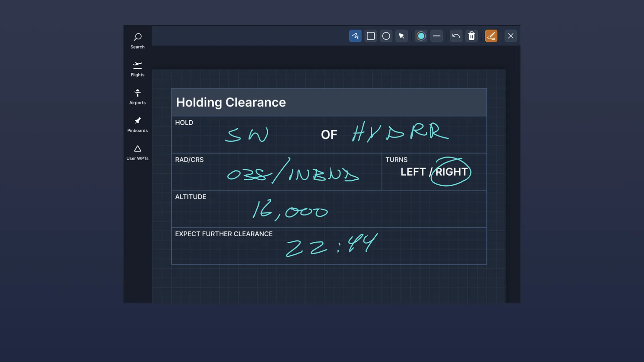The image size is (644, 362).
Task: Select the ellipse shape tool
Action: tap(386, 36)
